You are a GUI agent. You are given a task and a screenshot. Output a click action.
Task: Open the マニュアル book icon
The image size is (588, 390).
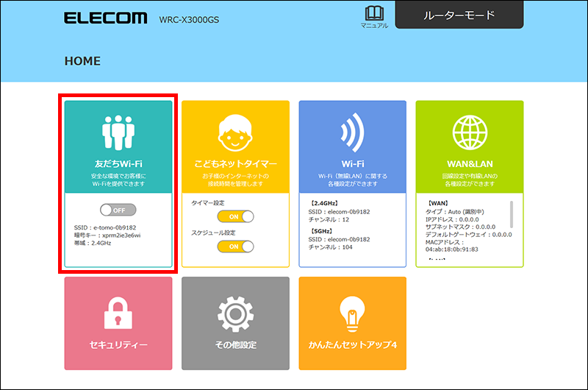tap(374, 13)
